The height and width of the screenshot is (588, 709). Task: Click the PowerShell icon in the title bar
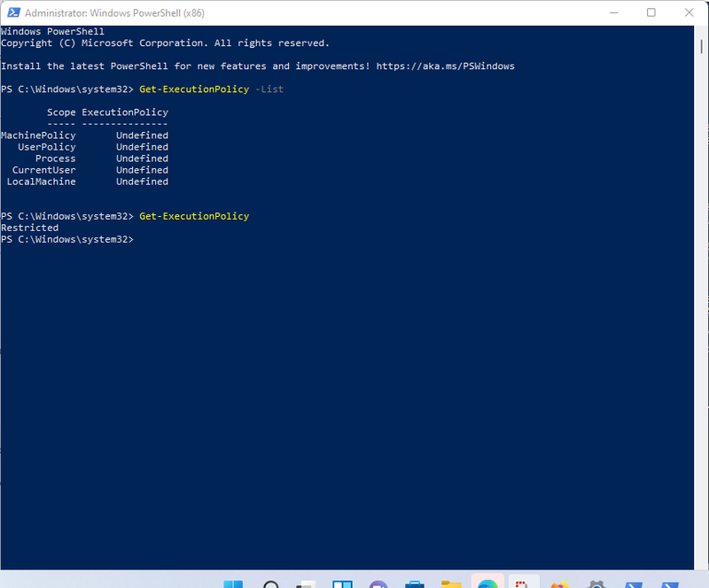tap(13, 12)
